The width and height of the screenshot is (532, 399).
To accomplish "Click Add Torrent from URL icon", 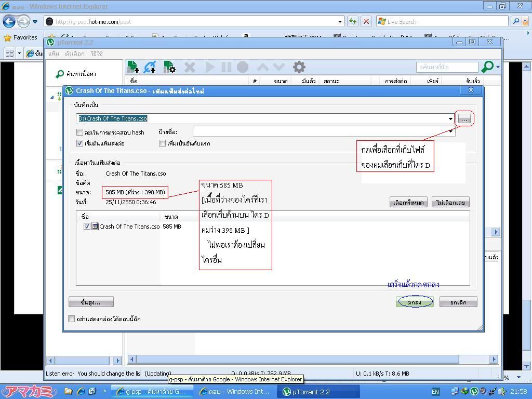I will tap(150, 67).
